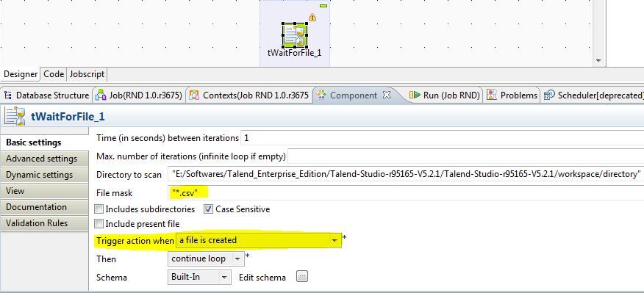
Task: Open the Job(RND 1.0.r3675) tab
Action: click(x=138, y=95)
